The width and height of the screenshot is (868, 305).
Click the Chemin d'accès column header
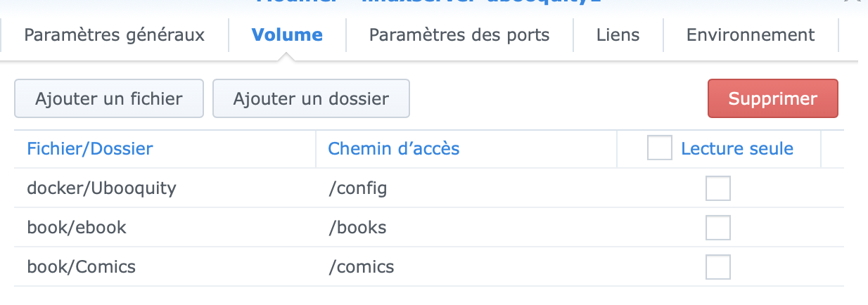394,148
